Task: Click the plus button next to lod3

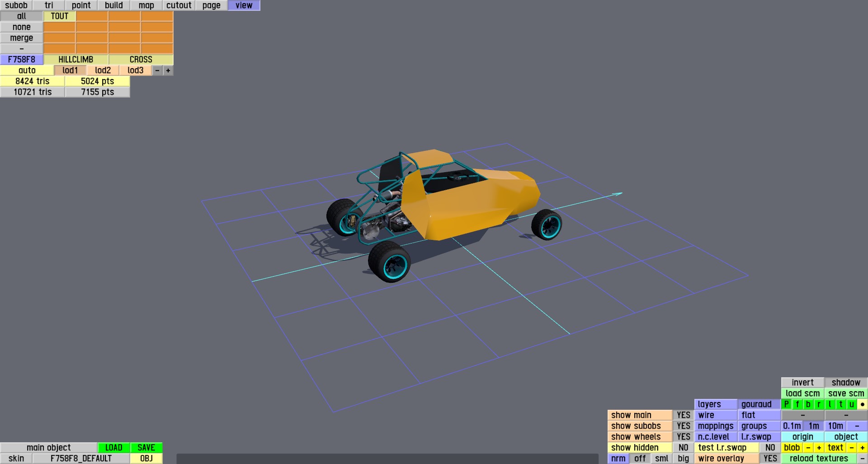Action: click(x=168, y=70)
